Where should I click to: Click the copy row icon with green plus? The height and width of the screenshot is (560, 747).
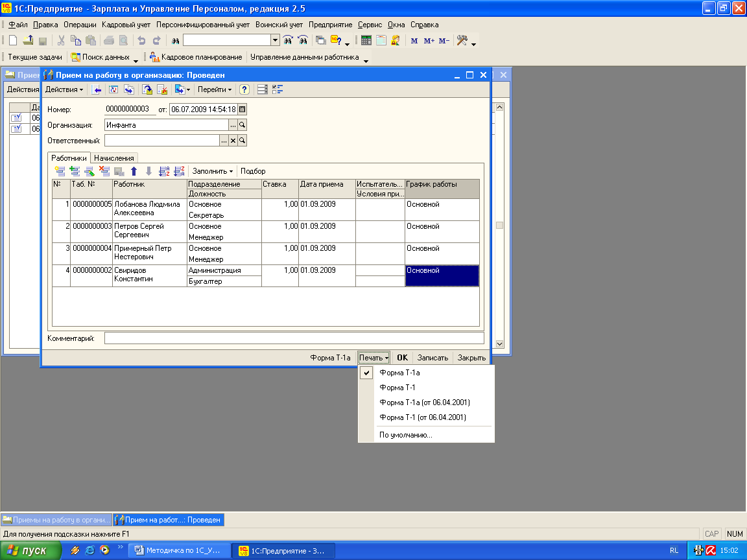(x=75, y=171)
